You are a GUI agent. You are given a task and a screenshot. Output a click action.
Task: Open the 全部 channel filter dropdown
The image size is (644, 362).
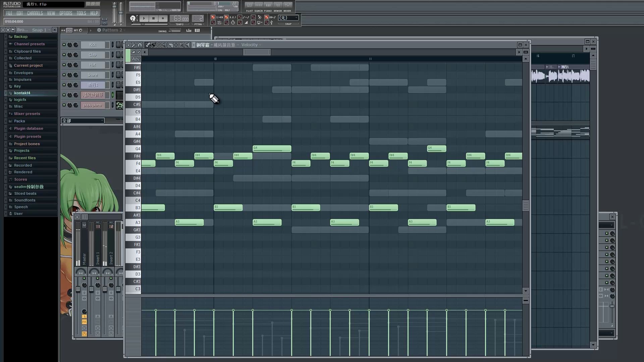pos(83,121)
